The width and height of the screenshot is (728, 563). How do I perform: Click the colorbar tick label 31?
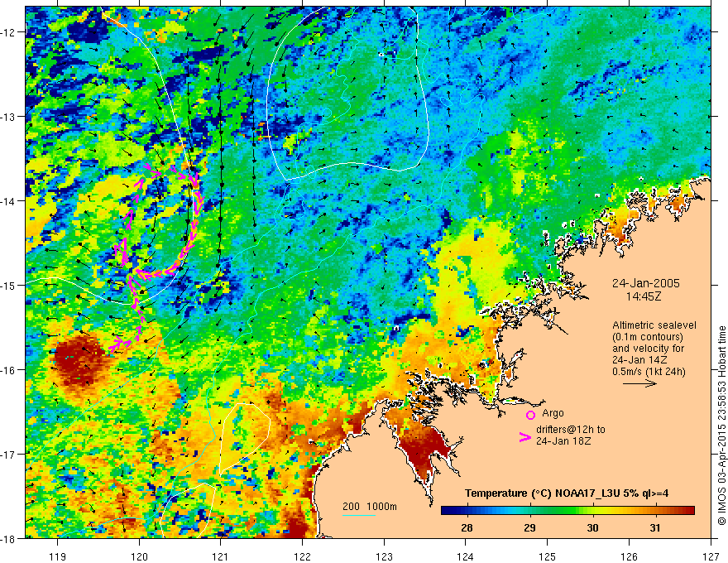tap(655, 527)
